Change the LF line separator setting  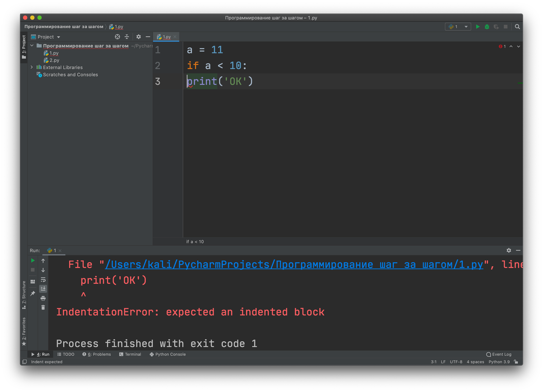[x=443, y=362]
